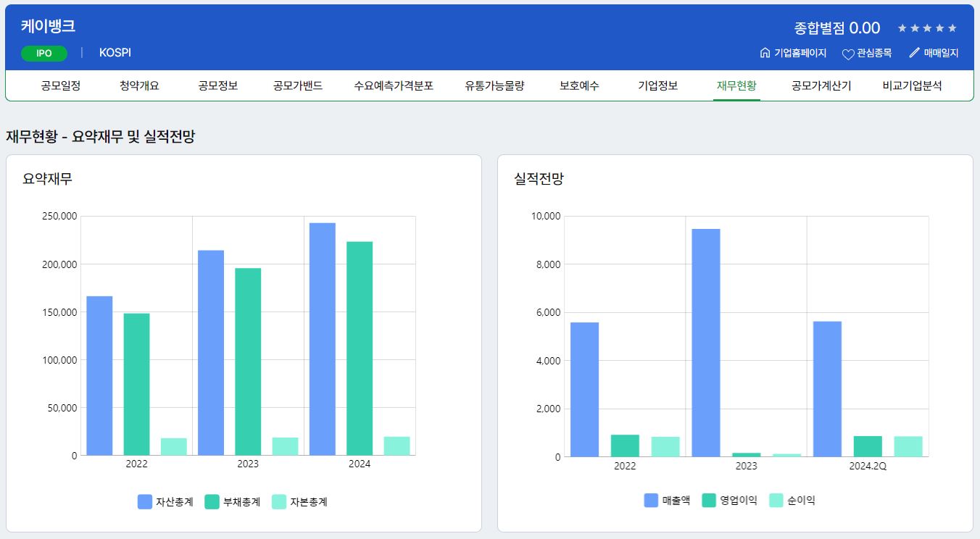This screenshot has width=980, height=539.
Task: Select the 공모가계산기 tab
Action: [x=821, y=85]
